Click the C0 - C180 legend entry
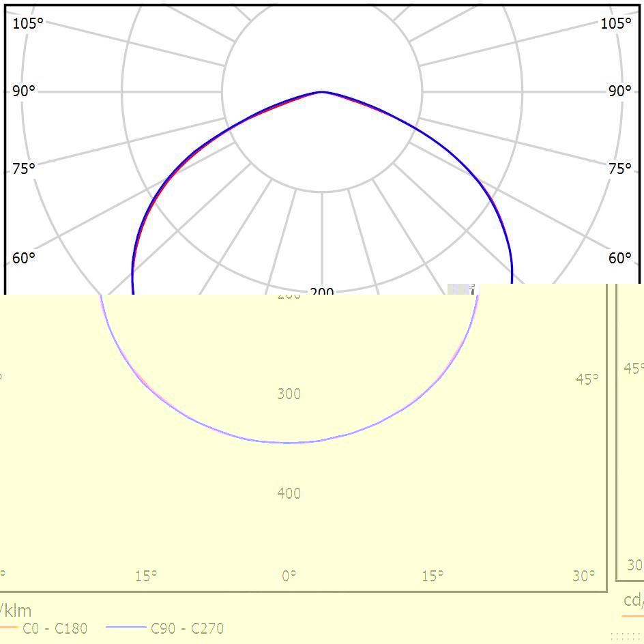Screen dimensions: 644x644 coord(55,628)
